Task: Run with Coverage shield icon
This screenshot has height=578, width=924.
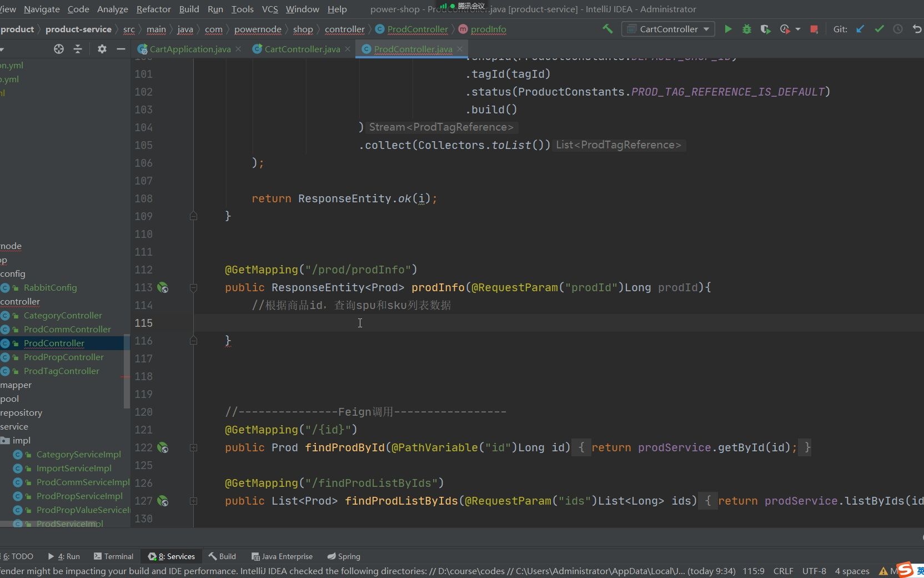Action: tap(765, 29)
